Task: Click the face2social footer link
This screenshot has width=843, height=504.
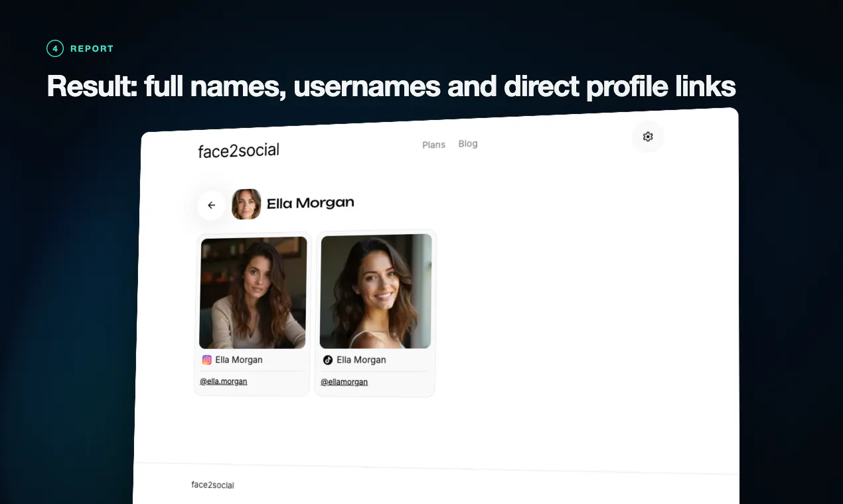Action: tap(212, 485)
